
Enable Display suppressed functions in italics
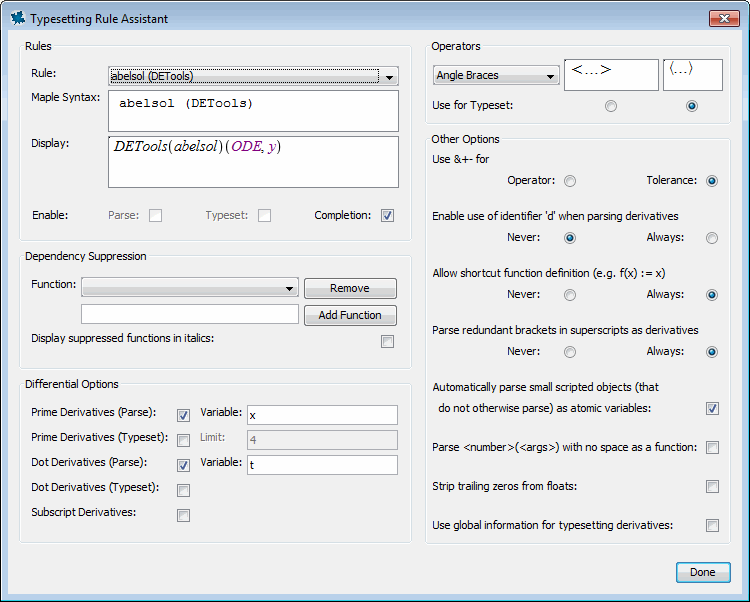point(387,341)
